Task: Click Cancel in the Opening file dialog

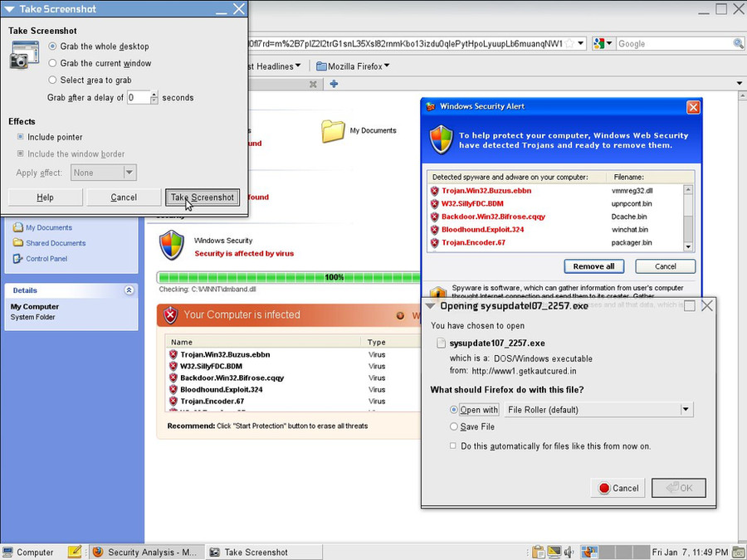Action: pos(618,488)
